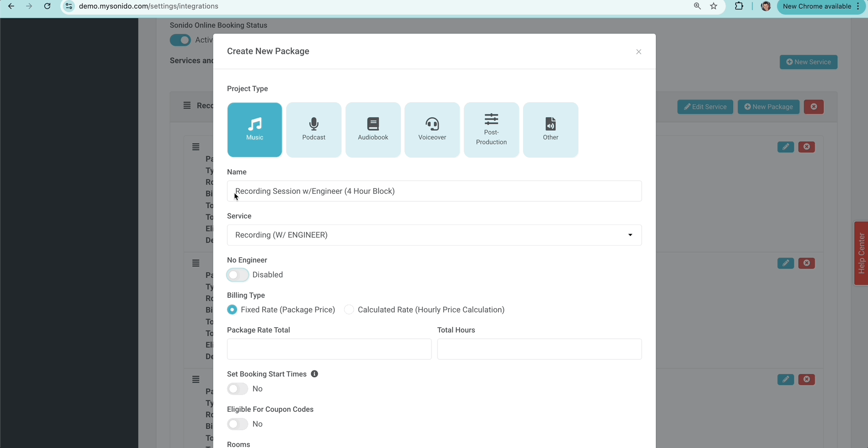Open the Chrome extensions puzzle icon
Screen dimensions: 868x448
[x=739, y=7]
